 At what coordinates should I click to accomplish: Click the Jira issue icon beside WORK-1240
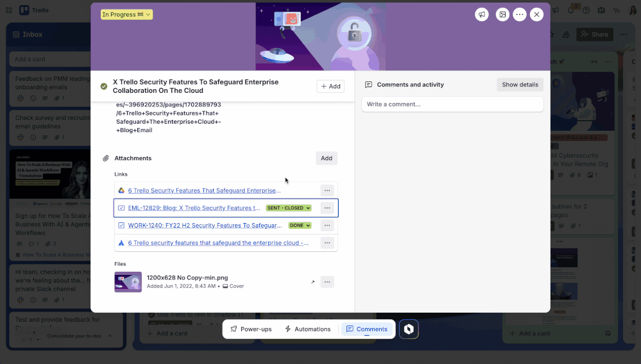click(121, 225)
